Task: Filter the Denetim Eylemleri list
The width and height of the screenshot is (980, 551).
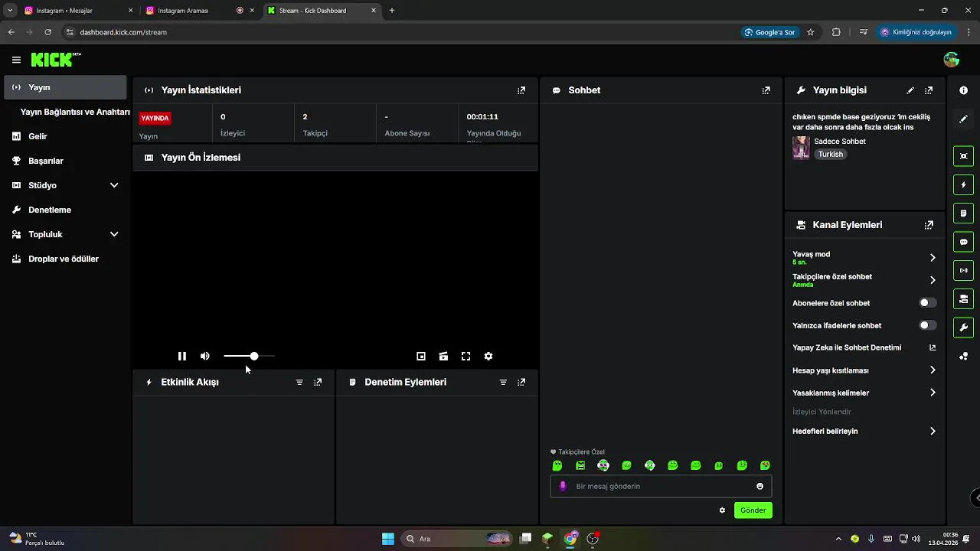Action: coord(503,382)
